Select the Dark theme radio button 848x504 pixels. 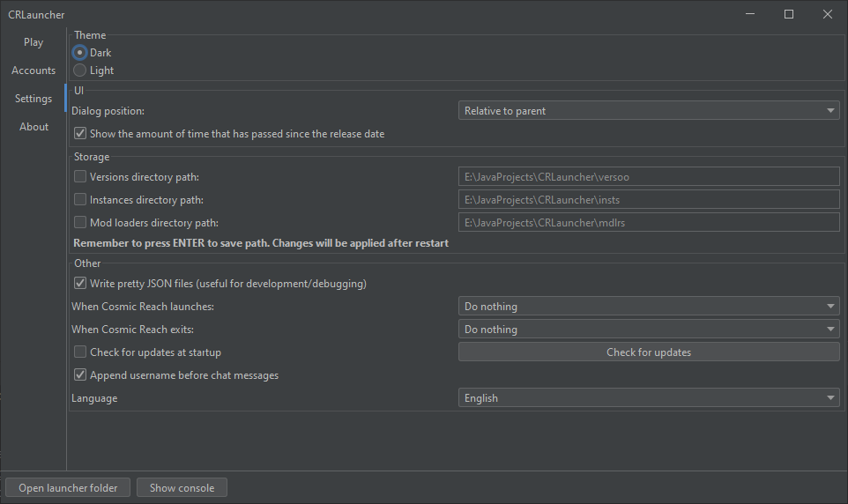coord(80,53)
